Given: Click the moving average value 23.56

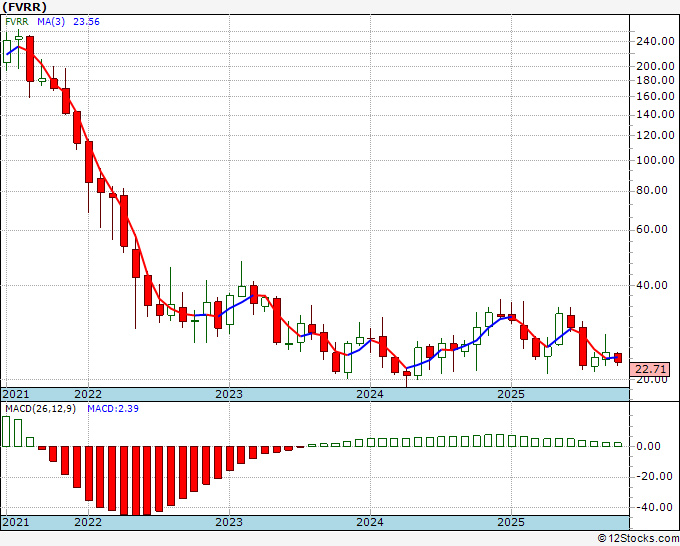Looking at the screenshot, I should coord(86,22).
